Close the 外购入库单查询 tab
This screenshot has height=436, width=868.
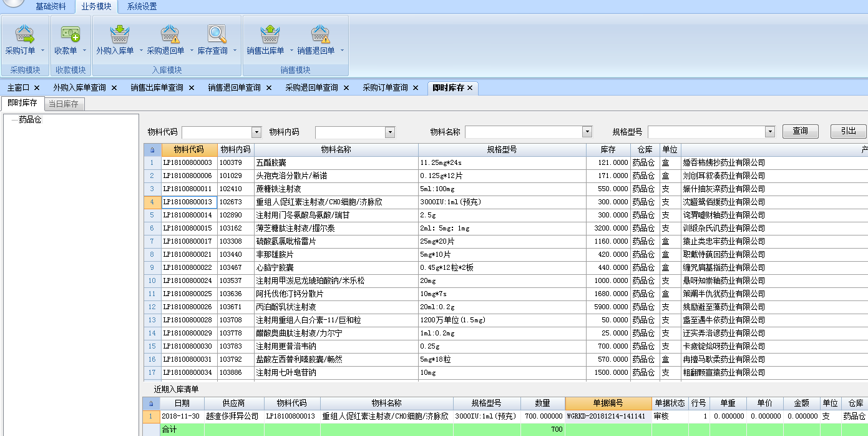[x=114, y=88]
